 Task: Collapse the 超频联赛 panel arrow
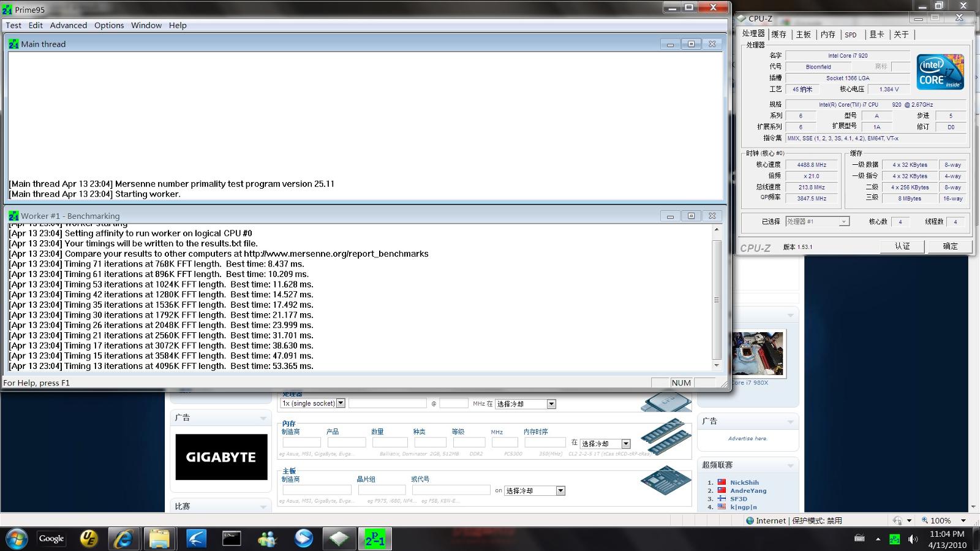tap(791, 466)
